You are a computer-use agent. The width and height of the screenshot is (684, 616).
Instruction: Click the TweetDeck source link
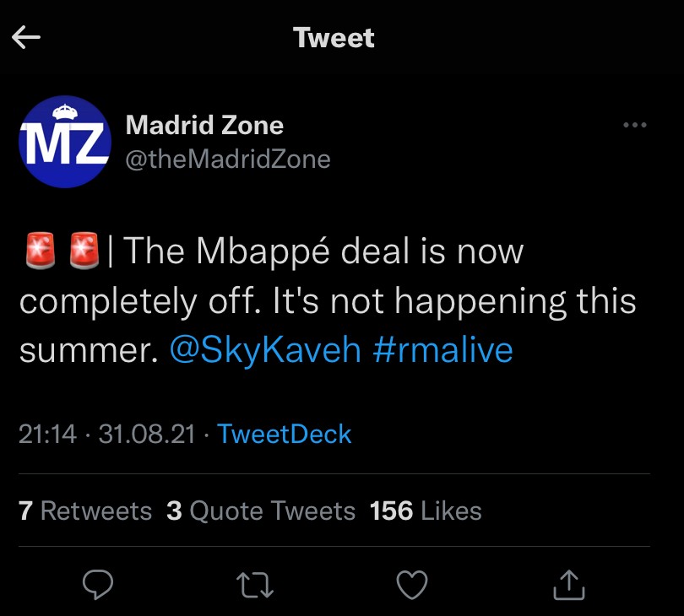click(x=284, y=434)
